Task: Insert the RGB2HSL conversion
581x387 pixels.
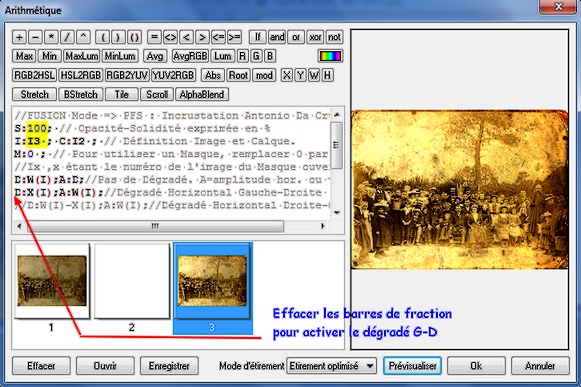Action: pos(34,76)
